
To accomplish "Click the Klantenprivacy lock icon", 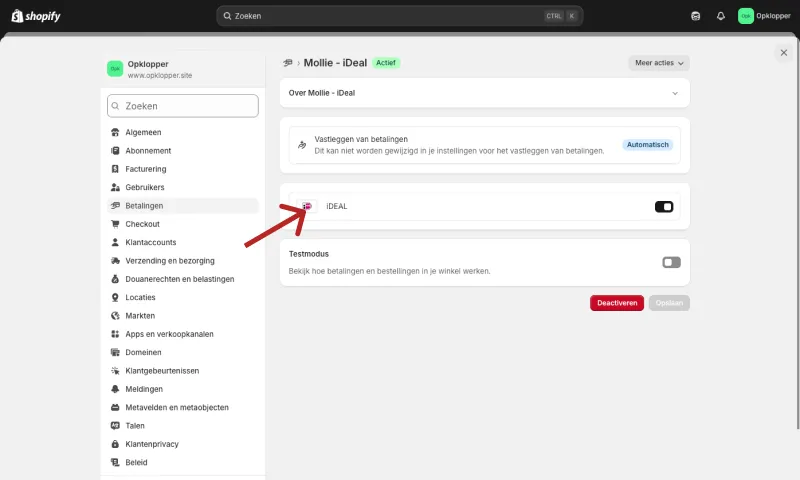I will coord(115,444).
